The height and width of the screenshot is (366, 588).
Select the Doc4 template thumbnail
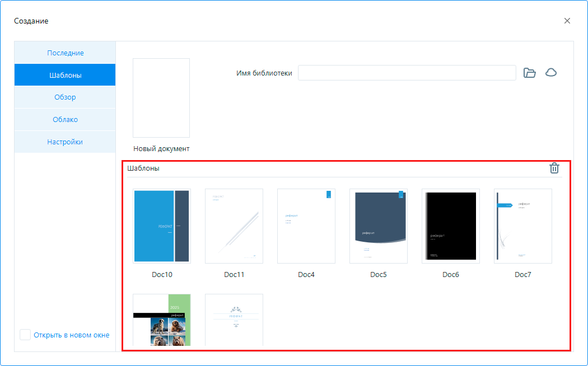pyautogui.click(x=306, y=226)
